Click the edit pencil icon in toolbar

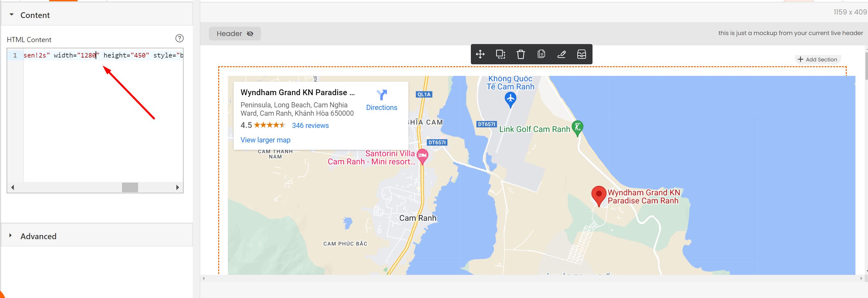(x=561, y=54)
